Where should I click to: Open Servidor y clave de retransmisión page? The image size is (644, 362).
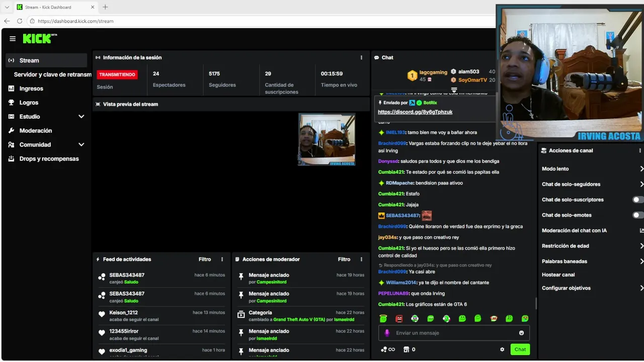click(52, 74)
